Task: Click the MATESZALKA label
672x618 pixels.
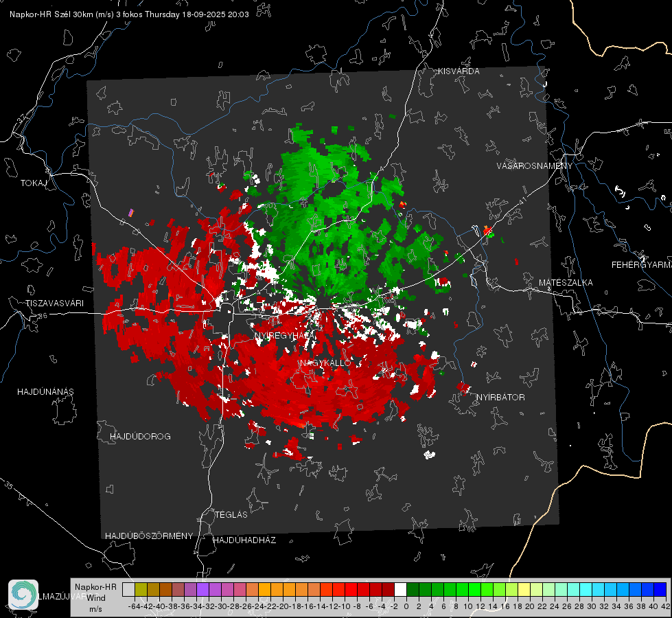Action: (566, 283)
